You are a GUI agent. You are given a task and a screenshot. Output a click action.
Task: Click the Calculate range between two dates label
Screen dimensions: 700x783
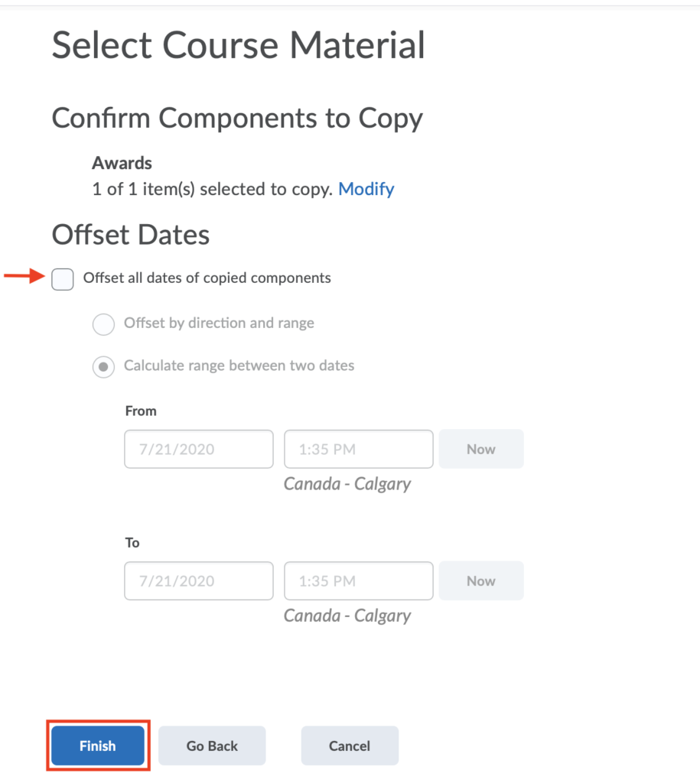pos(239,366)
